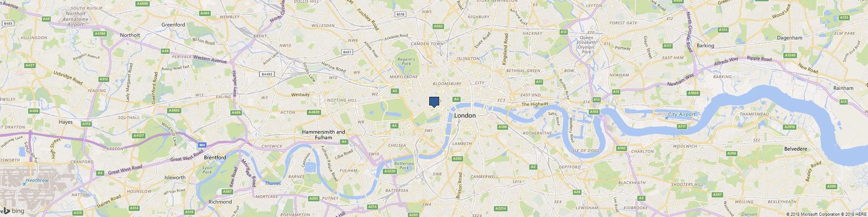Select the Battersea Park label
868x217 pixels.
pos(401,165)
